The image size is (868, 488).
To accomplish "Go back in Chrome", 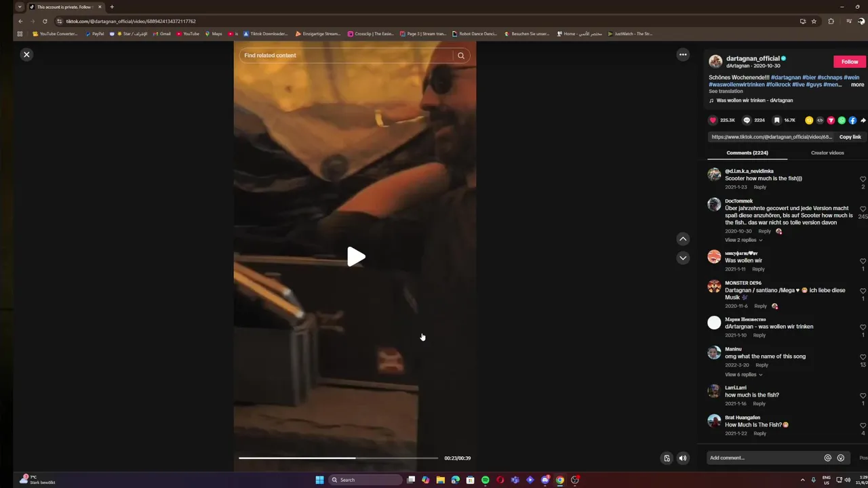I will coord(20,21).
